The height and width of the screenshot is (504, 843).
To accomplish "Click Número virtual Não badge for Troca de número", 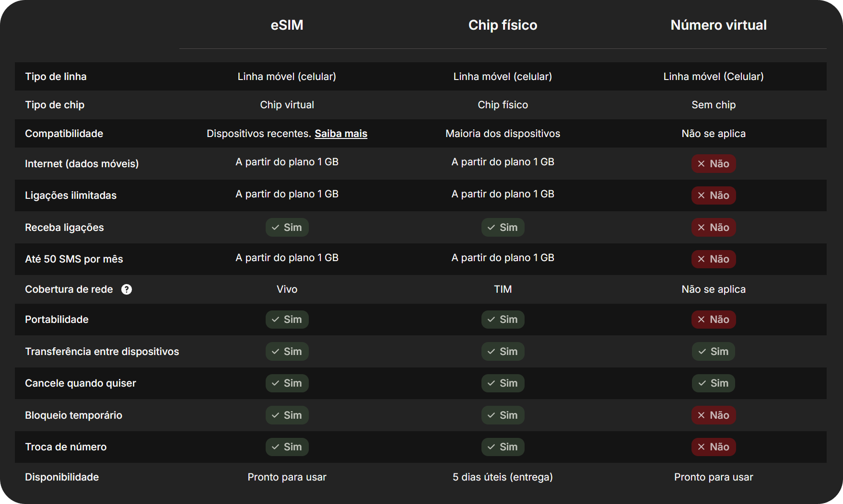I will [x=714, y=447].
